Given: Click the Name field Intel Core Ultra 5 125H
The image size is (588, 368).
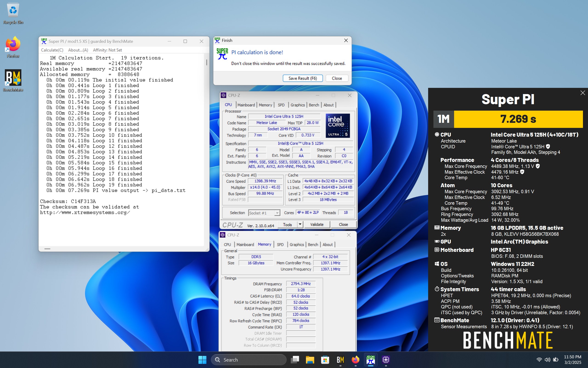Looking at the screenshot, I should (284, 116).
